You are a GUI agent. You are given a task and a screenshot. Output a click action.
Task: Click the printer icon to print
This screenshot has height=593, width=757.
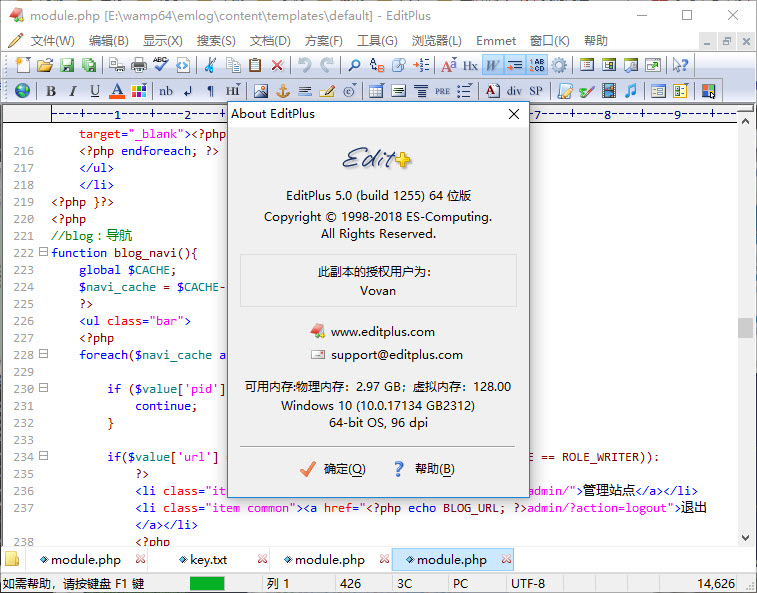139,65
